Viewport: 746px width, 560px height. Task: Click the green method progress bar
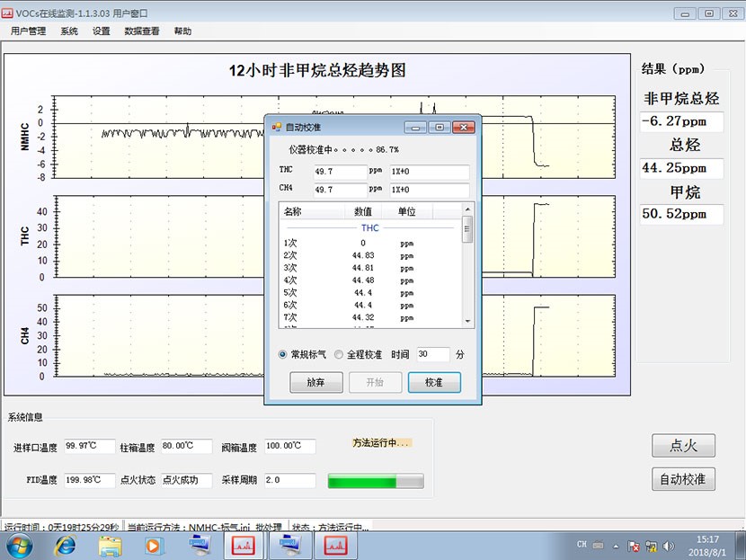click(x=375, y=482)
